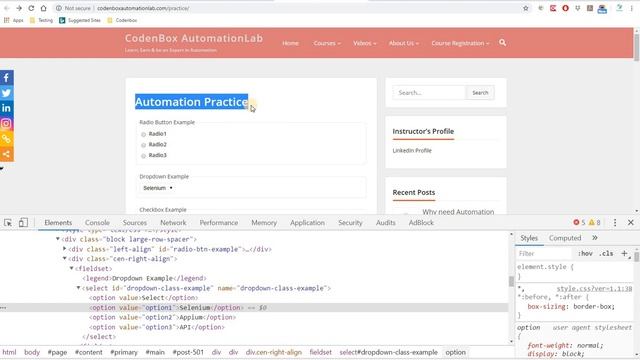The height and width of the screenshot is (360, 640).
Task: Click the sidebar Search button
Action: (480, 93)
